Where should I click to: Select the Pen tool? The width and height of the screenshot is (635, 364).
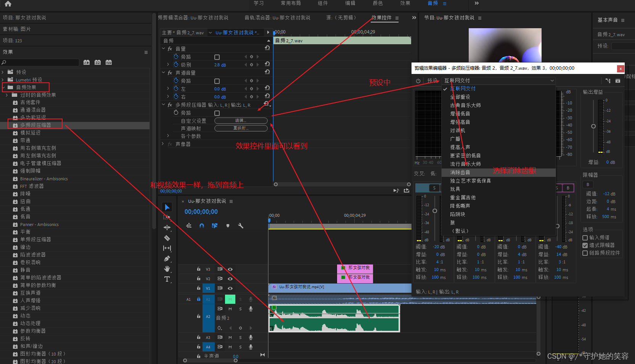(167, 258)
